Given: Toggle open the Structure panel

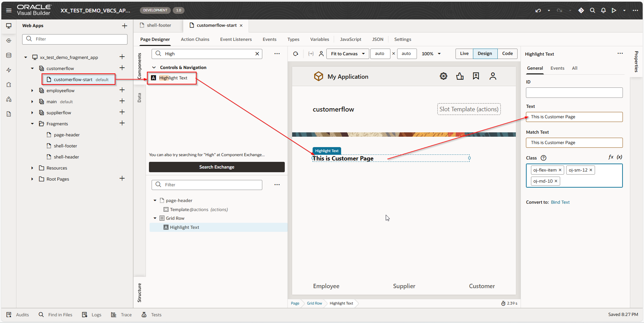Looking at the screenshot, I should pyautogui.click(x=140, y=292).
